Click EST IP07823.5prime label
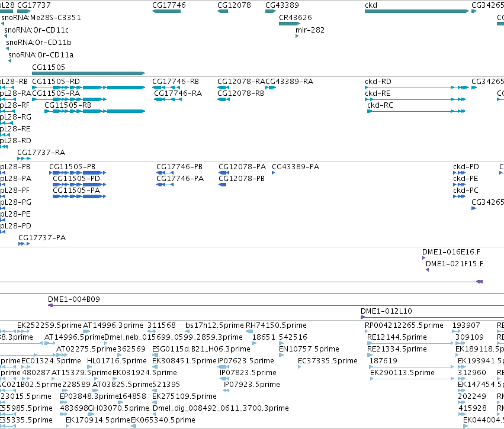 (x=248, y=373)
